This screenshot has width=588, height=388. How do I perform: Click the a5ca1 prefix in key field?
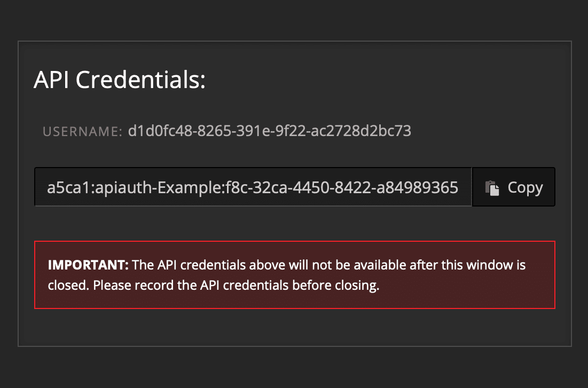point(64,187)
